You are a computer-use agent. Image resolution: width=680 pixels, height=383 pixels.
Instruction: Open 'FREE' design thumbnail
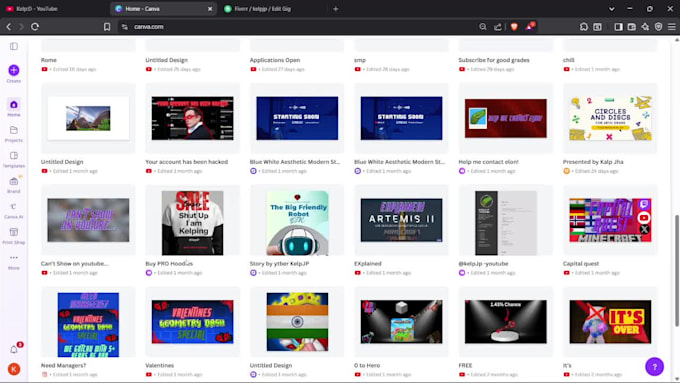(x=506, y=322)
